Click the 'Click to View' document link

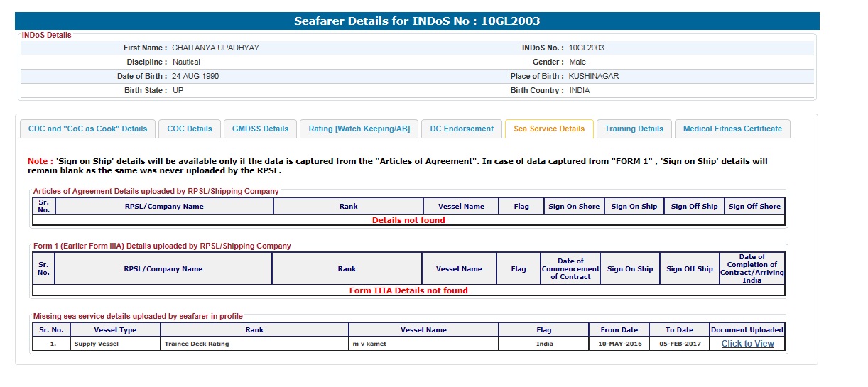[x=747, y=344]
